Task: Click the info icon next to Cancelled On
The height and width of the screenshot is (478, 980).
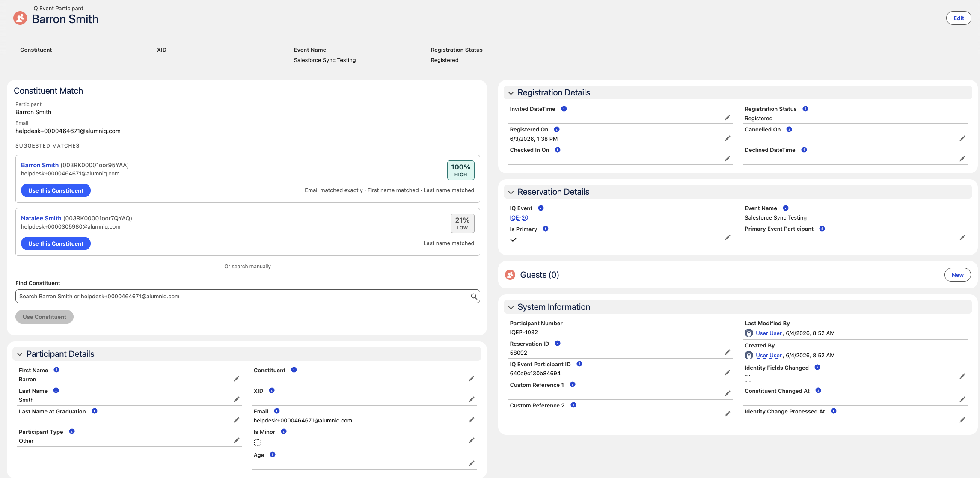Action: click(789, 129)
